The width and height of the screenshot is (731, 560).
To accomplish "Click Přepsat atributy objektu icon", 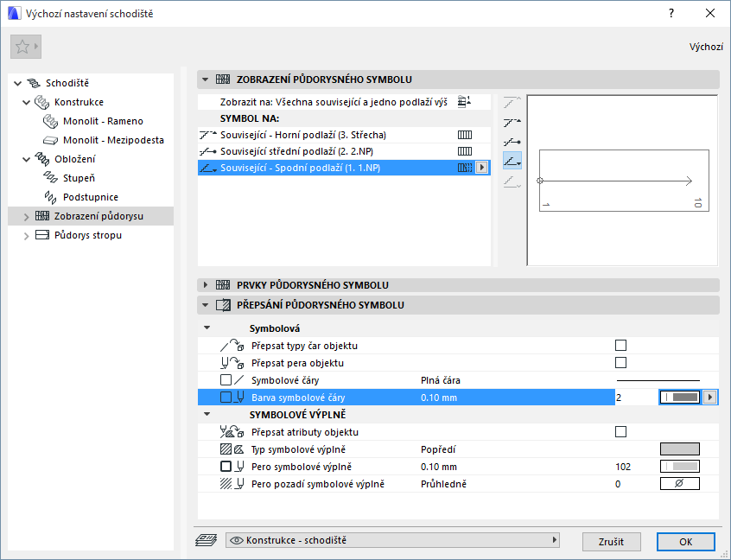I will point(232,432).
